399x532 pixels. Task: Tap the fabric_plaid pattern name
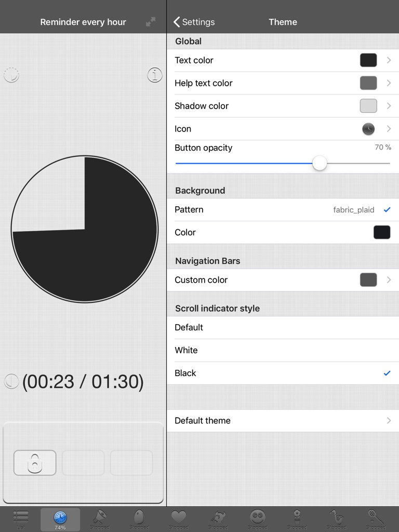[353, 210]
